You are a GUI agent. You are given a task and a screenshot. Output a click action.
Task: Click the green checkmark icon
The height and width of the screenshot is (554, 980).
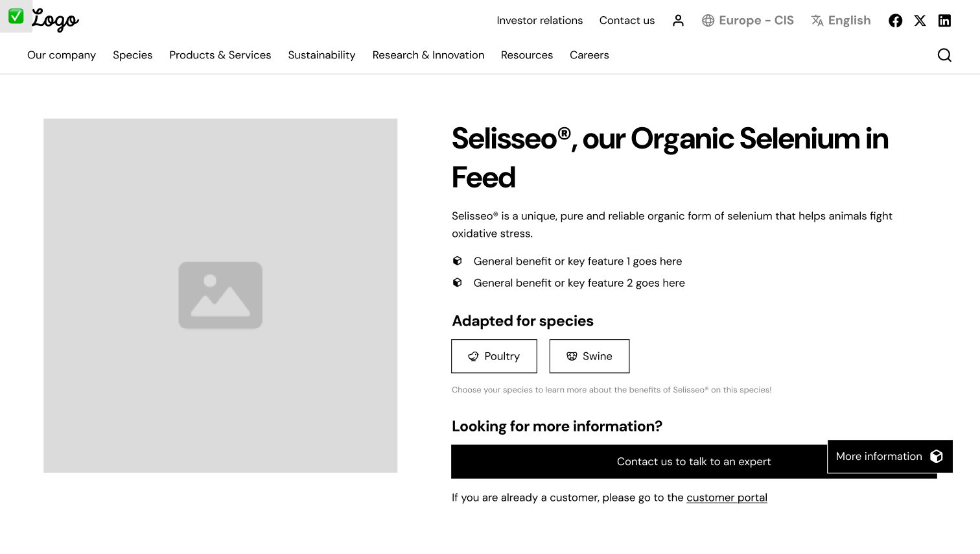[16, 16]
